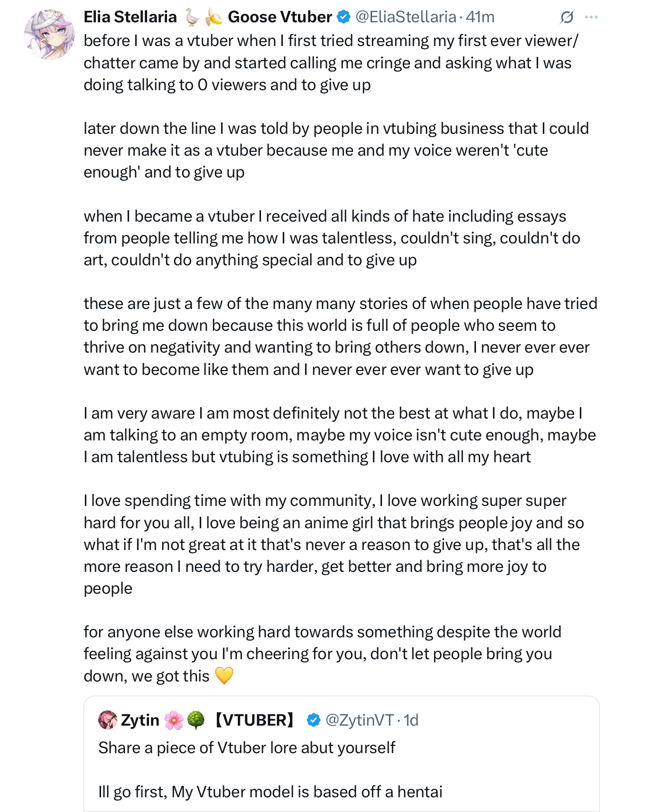Click Zytin's blue verified badge

tap(313, 720)
